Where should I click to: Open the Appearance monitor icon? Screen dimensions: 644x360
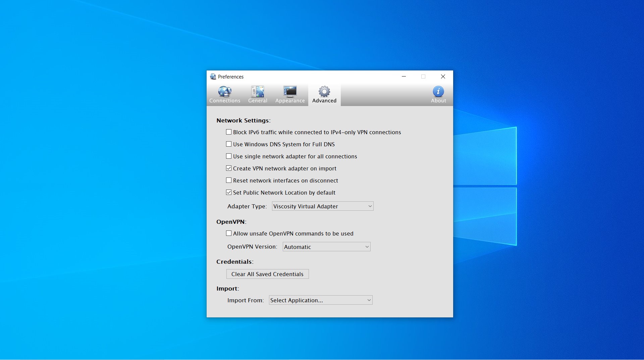point(290,91)
